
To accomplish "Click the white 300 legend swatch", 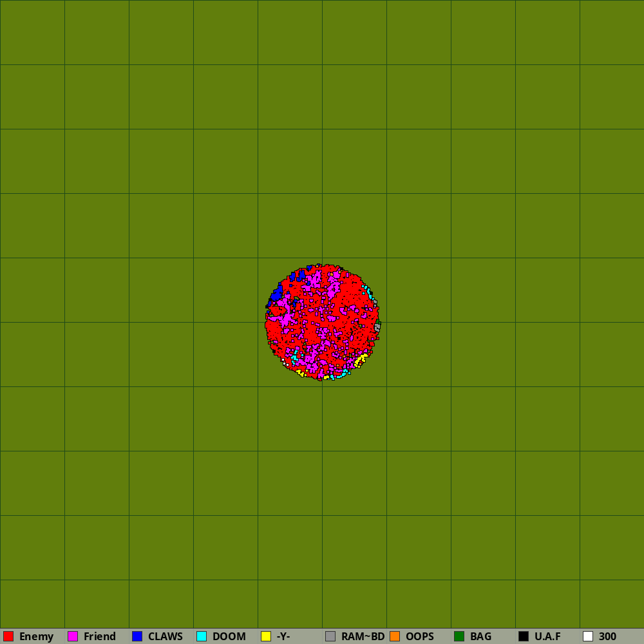I will [x=588, y=636].
